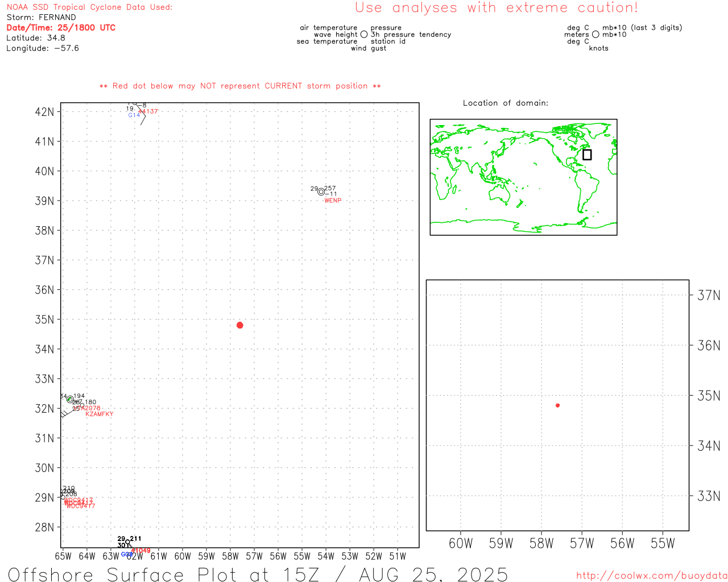Click the red dot disclaimer text
728x582 pixels.
[240, 86]
